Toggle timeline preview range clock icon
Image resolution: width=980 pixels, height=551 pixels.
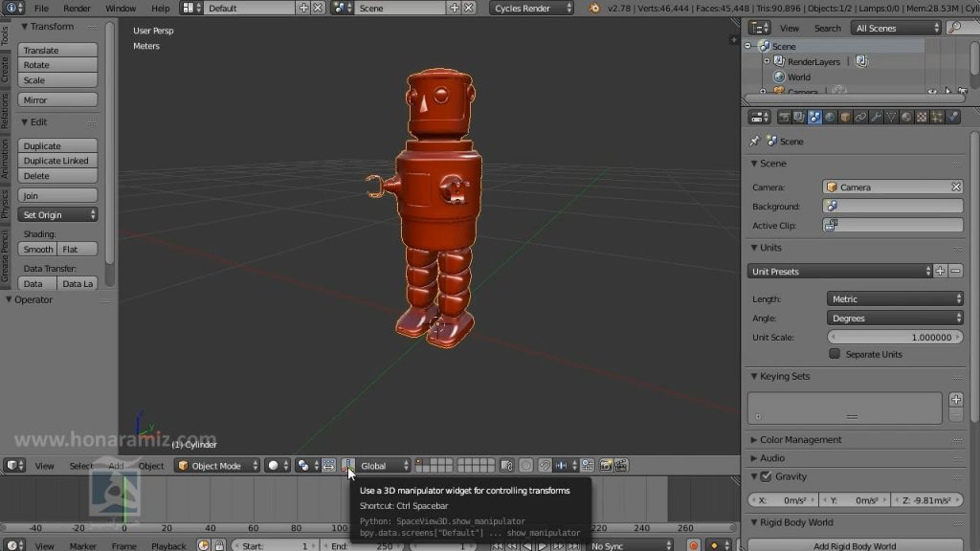pos(203,545)
